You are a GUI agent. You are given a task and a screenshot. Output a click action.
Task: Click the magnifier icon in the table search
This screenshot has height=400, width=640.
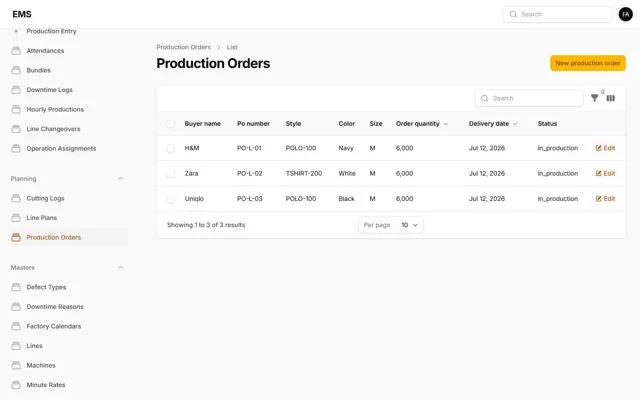484,98
